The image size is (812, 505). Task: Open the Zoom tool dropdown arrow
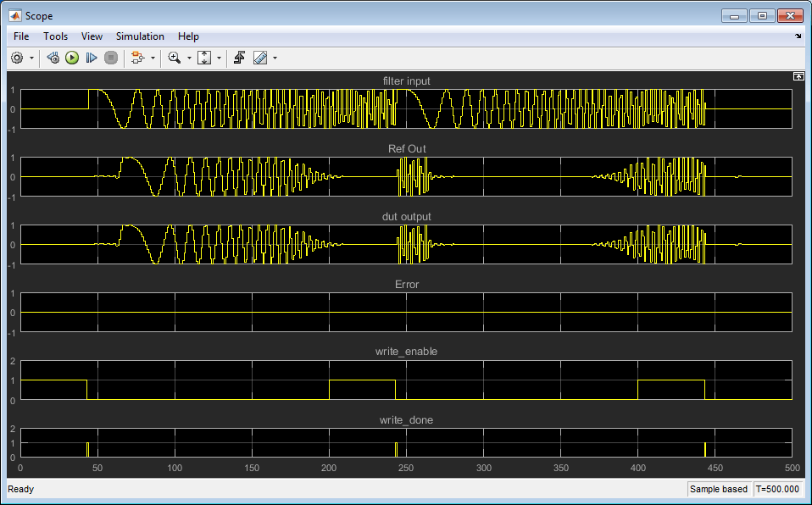pyautogui.click(x=189, y=58)
